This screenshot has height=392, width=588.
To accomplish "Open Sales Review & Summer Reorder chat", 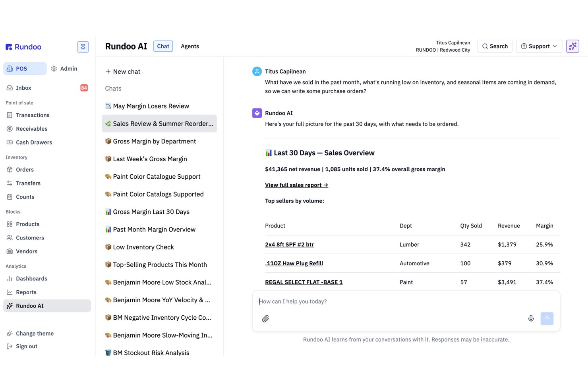I will [x=159, y=124].
